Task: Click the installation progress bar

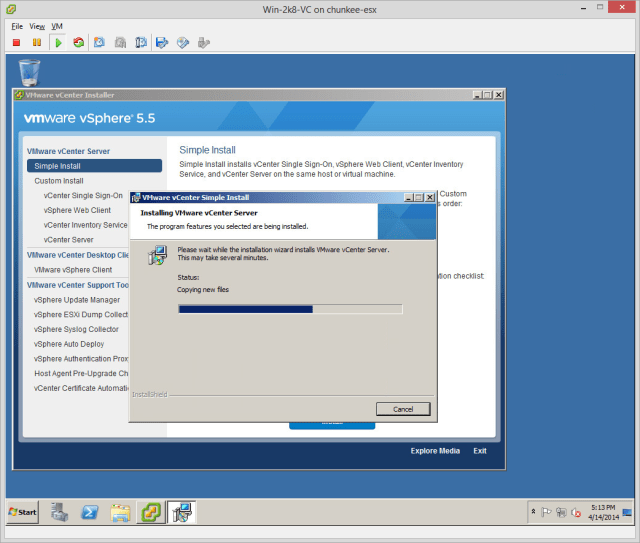Action: pyautogui.click(x=290, y=309)
